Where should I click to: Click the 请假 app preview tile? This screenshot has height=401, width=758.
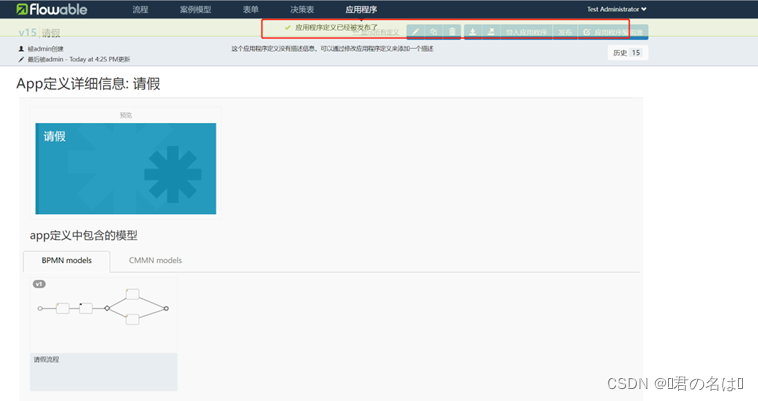click(x=126, y=169)
